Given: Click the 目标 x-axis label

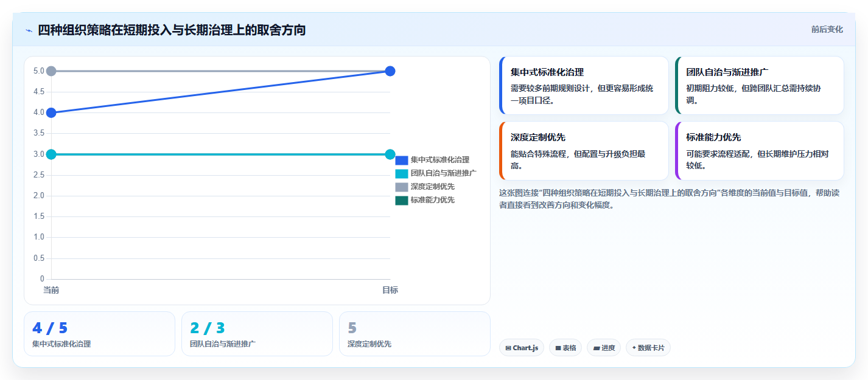Looking at the screenshot, I should click(x=390, y=290).
